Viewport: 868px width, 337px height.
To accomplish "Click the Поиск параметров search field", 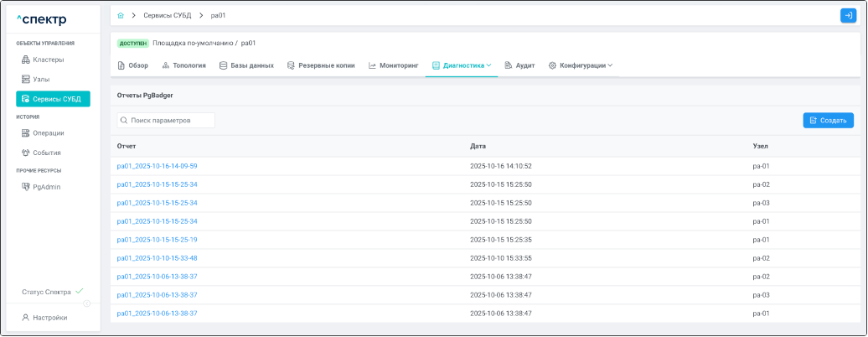I will (166, 121).
